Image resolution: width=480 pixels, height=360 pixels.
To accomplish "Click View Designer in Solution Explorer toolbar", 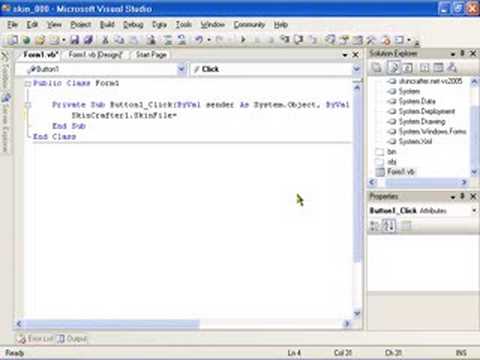I will pos(438,68).
